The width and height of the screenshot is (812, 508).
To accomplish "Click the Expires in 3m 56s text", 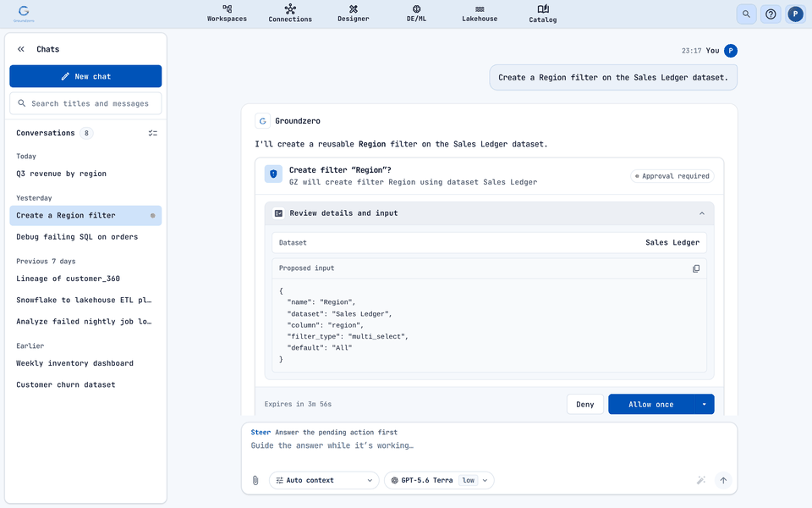I will click(x=298, y=405).
